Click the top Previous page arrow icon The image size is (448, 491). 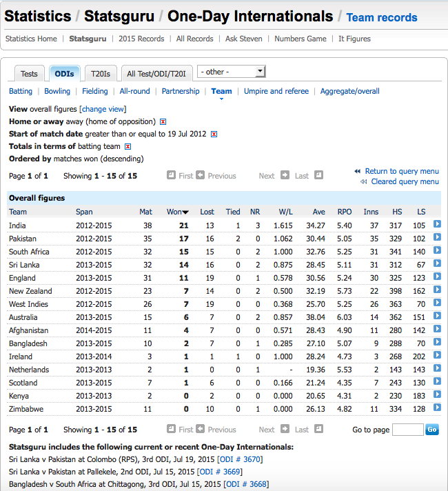[x=201, y=174]
